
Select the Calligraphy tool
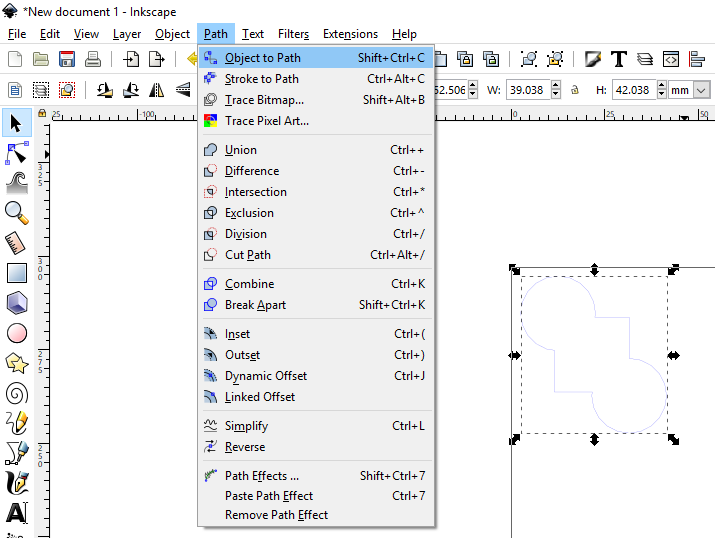point(16,483)
